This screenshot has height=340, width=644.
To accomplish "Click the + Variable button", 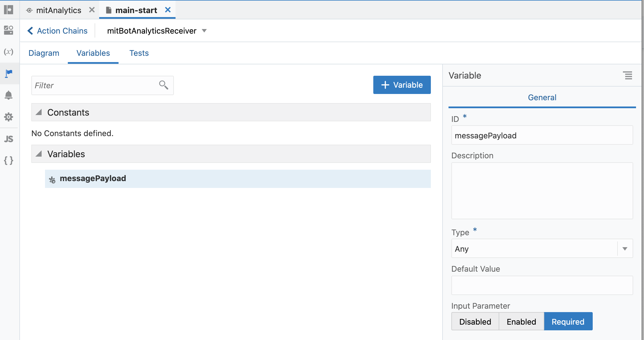I will click(402, 85).
